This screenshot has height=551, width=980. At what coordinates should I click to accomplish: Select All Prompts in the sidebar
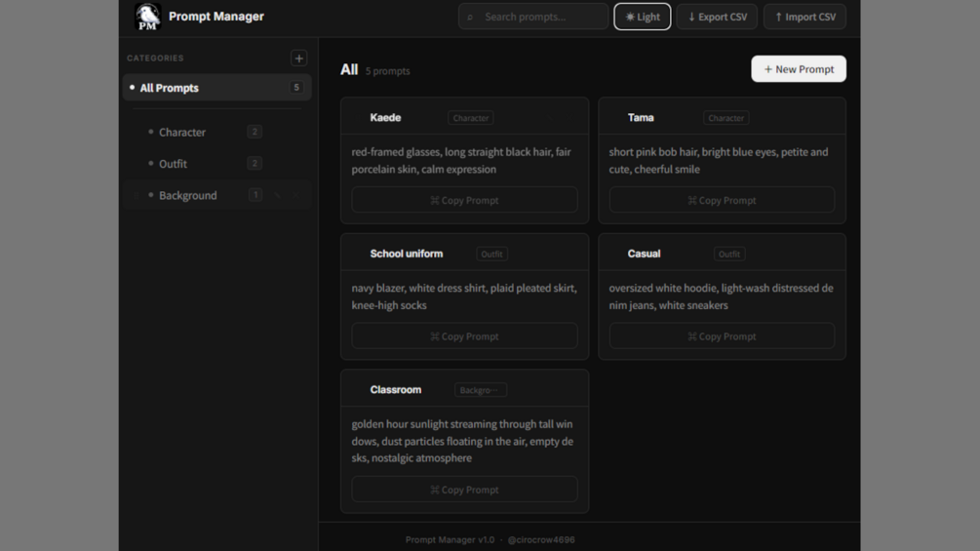pos(216,88)
